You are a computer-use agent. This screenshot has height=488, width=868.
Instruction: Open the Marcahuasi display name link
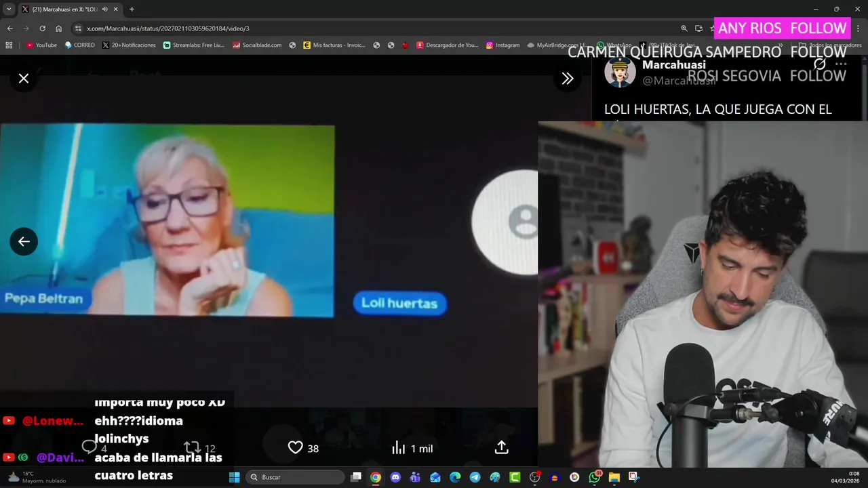tap(674, 65)
